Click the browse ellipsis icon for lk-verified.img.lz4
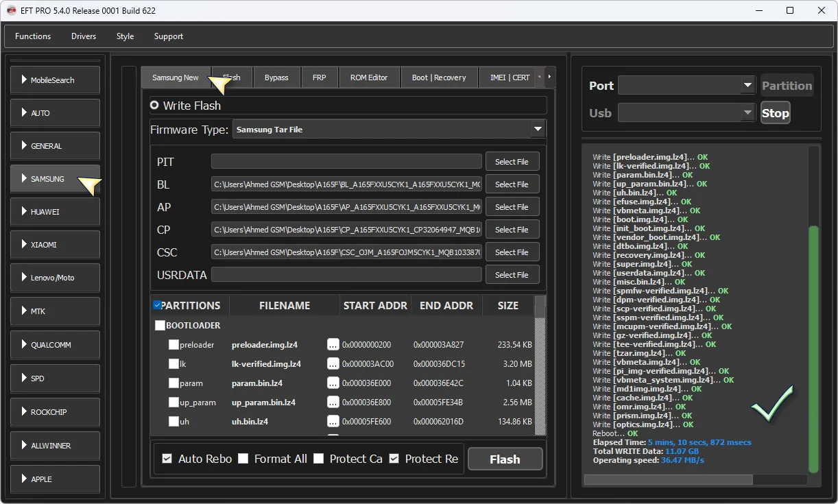838x504 pixels. tap(333, 364)
